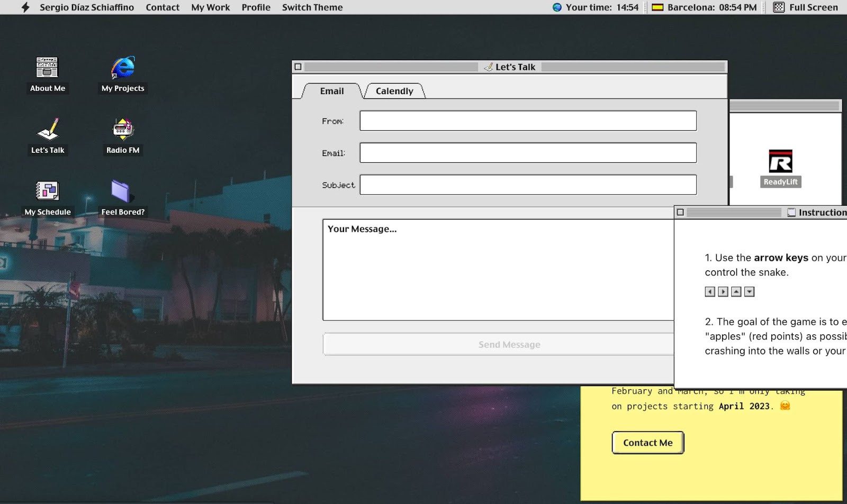
Task: Click the lightning bolt icon in menu bar
Action: pos(25,7)
